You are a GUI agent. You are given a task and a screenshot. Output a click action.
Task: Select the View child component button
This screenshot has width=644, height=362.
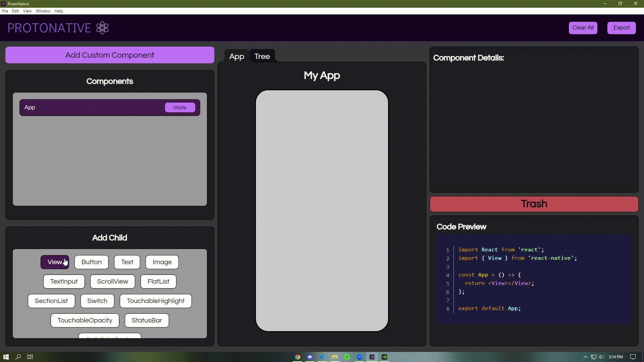point(55,262)
